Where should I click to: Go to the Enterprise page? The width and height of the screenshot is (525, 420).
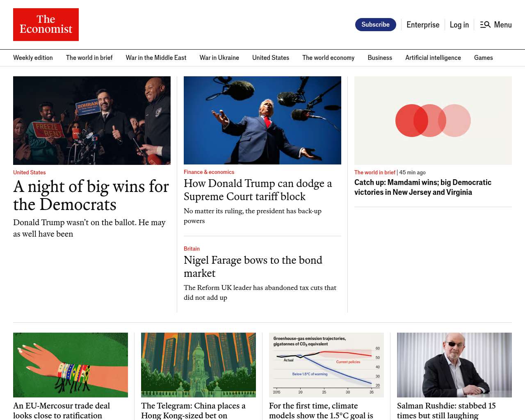point(423,25)
